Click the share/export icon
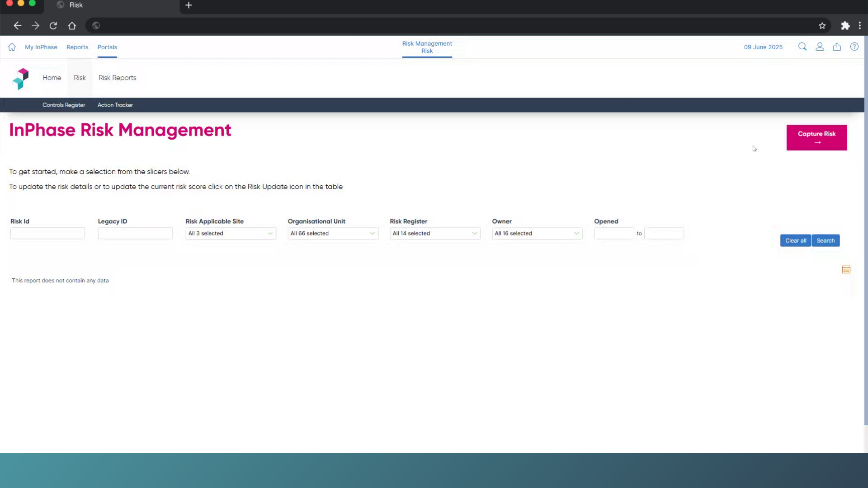Screen dimensions: 868x488 pos(837,47)
